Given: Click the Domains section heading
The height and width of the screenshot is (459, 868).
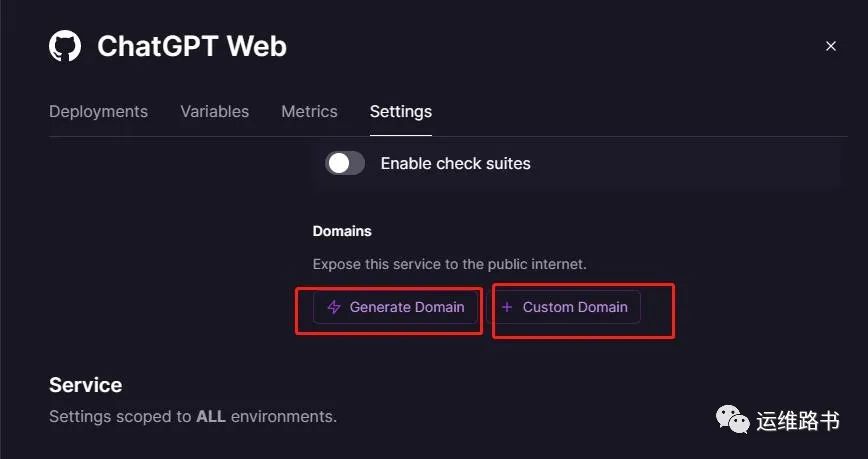Looking at the screenshot, I should (342, 231).
